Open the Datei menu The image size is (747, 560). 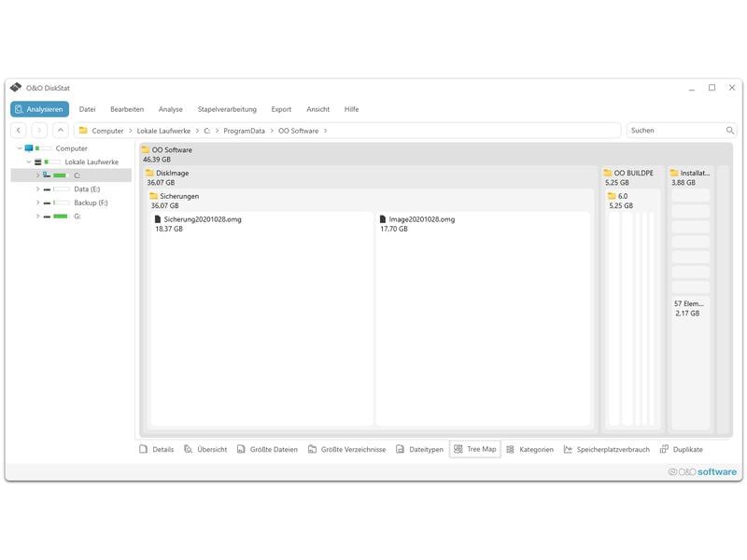click(87, 109)
